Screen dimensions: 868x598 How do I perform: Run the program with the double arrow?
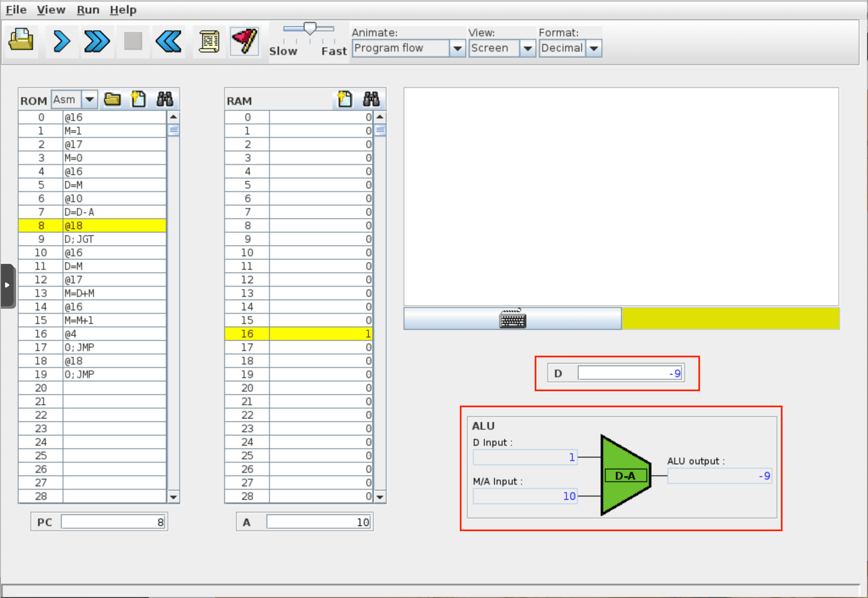(97, 41)
